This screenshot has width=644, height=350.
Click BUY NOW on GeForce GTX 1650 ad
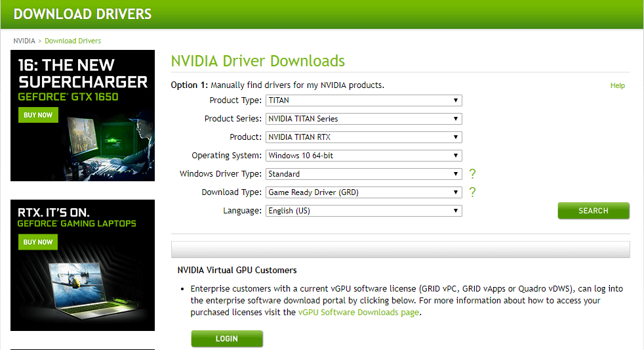(38, 115)
